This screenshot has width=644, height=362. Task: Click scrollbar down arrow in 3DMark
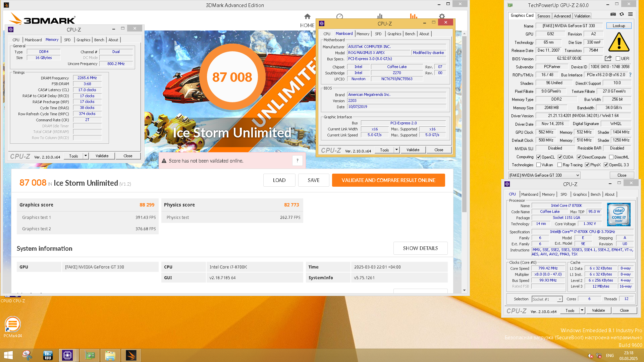click(464, 290)
